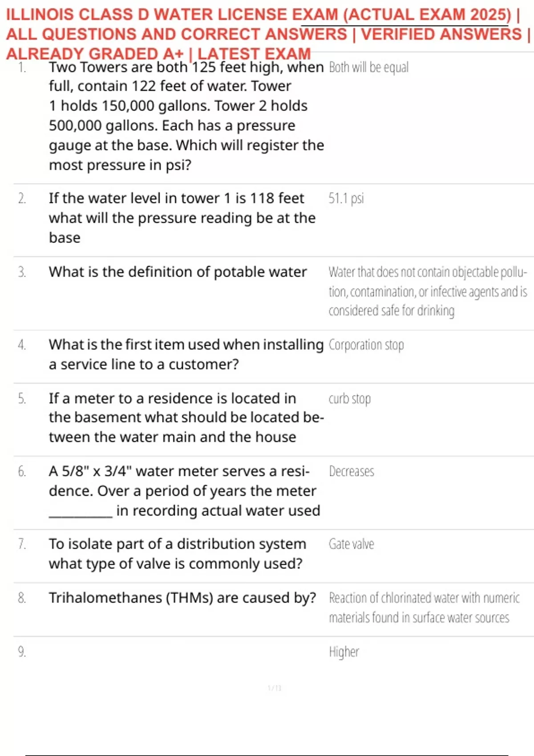This screenshot has height=756, width=534.
Task: Click the answer 'Both will be equal'
Action: (x=368, y=67)
